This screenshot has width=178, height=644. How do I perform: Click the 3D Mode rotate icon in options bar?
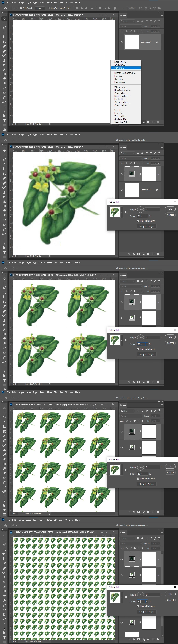[x=141, y=8]
